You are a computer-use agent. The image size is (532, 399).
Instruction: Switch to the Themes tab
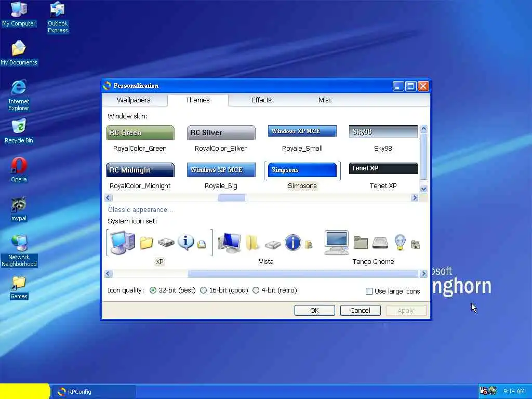(x=197, y=100)
